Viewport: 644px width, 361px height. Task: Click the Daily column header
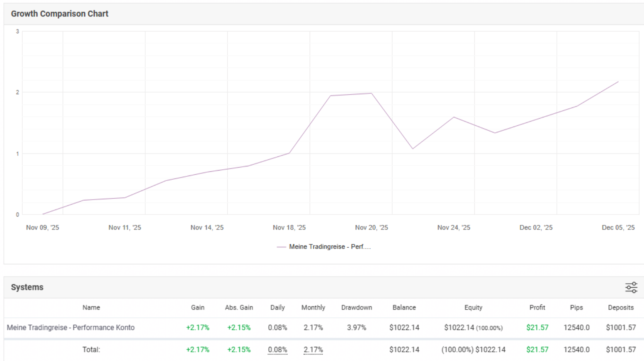pos(277,307)
